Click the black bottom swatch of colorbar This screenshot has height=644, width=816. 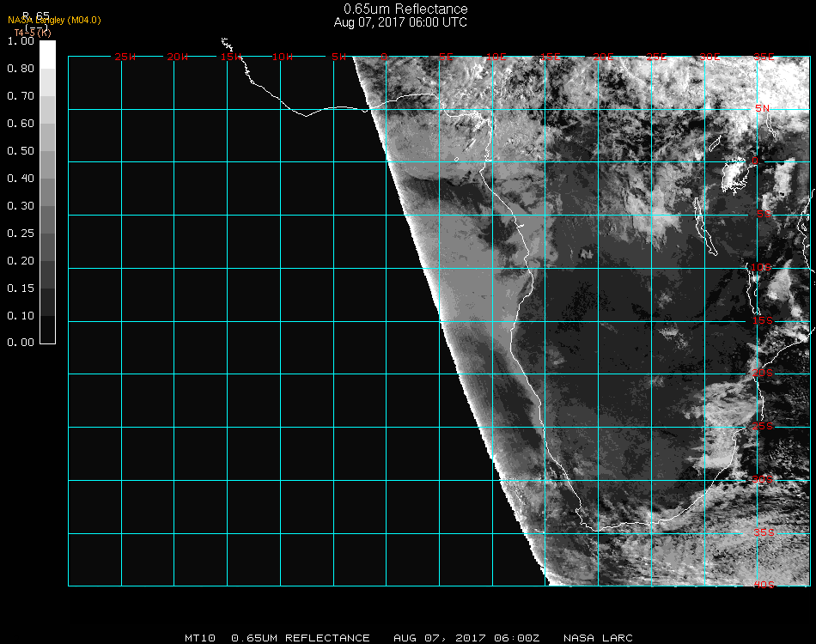click(47, 329)
